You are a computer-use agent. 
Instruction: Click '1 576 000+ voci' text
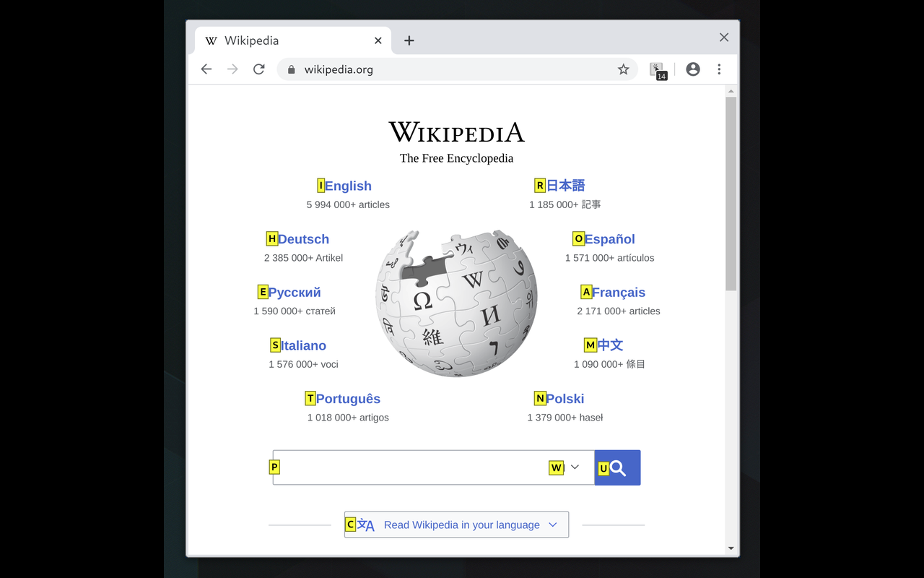click(x=303, y=365)
